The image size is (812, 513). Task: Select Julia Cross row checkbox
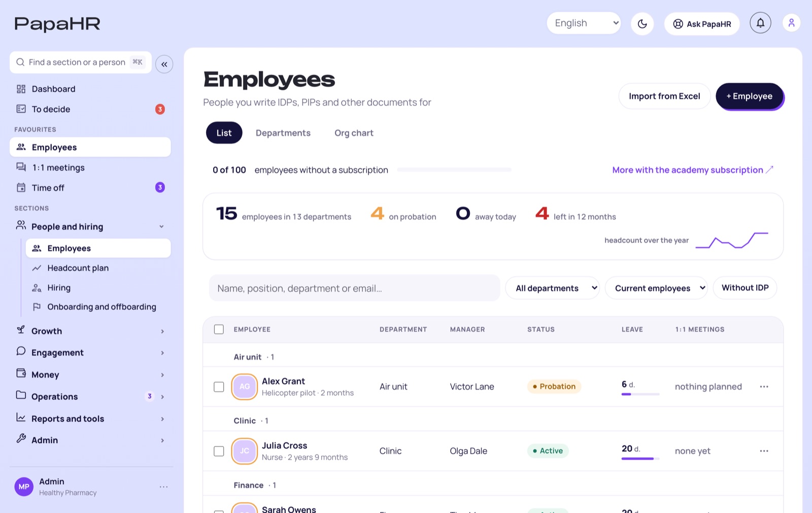219,451
